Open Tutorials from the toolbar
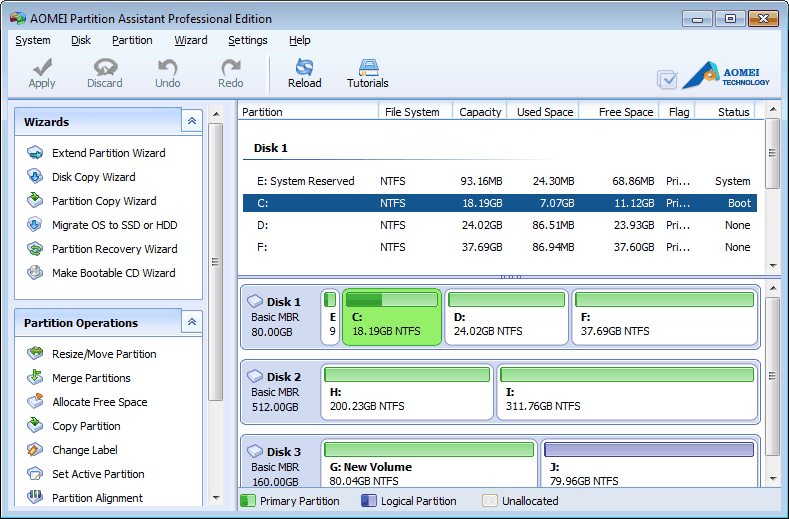The width and height of the screenshot is (789, 519). 367,73
